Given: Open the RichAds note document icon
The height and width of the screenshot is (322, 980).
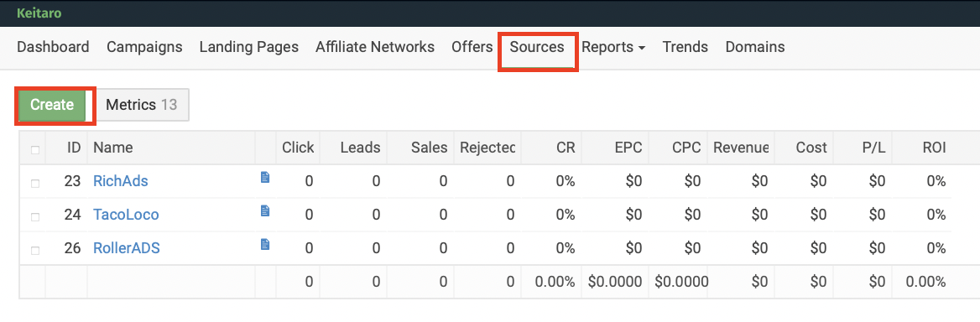Looking at the screenshot, I should (265, 178).
